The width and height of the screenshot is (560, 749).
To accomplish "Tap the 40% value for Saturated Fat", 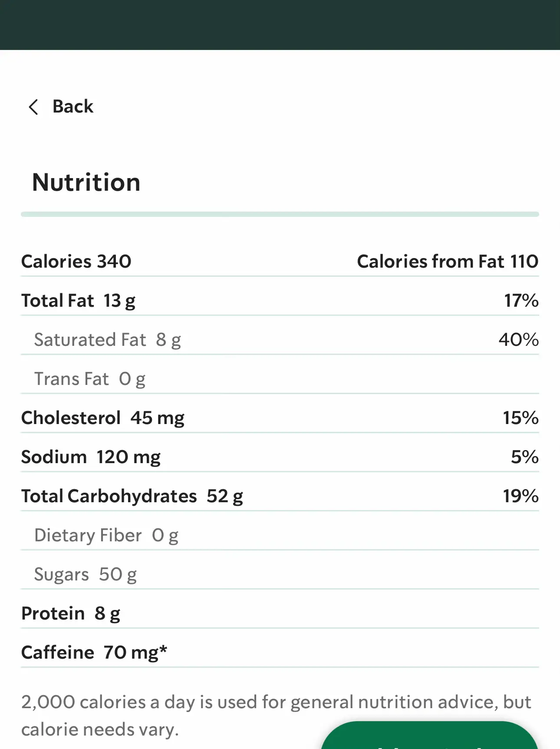I will [519, 340].
